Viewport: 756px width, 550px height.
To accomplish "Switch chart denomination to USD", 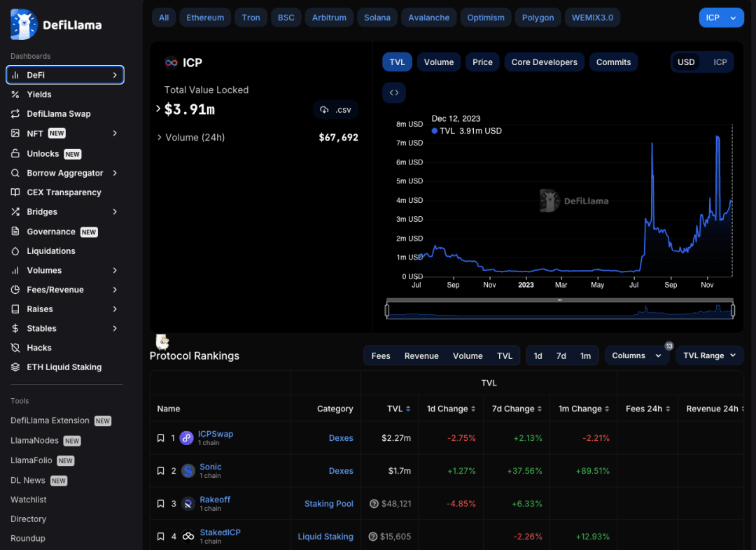I will tap(686, 62).
